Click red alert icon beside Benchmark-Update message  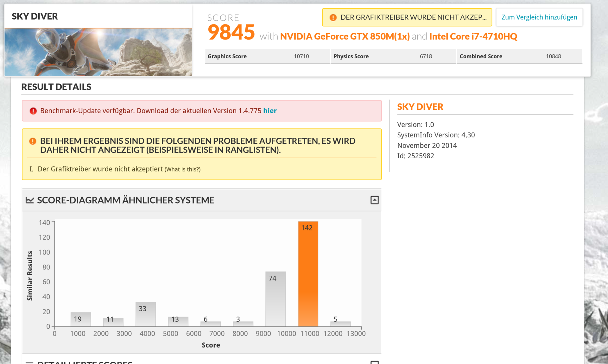[x=33, y=111]
